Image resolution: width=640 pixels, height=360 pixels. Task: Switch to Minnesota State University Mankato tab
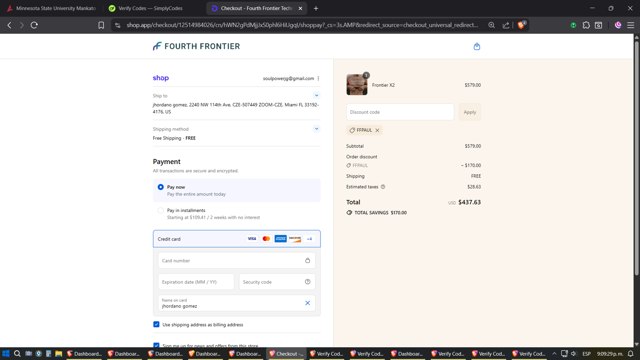52,8
